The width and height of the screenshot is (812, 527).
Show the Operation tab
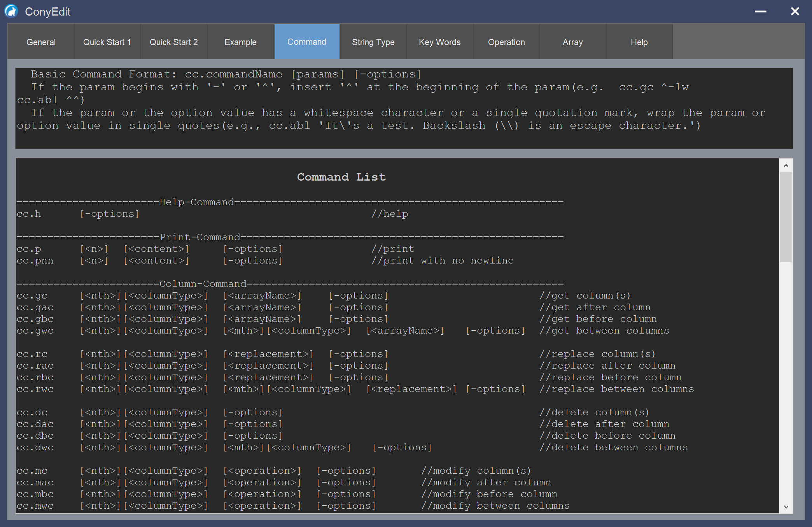506,42
